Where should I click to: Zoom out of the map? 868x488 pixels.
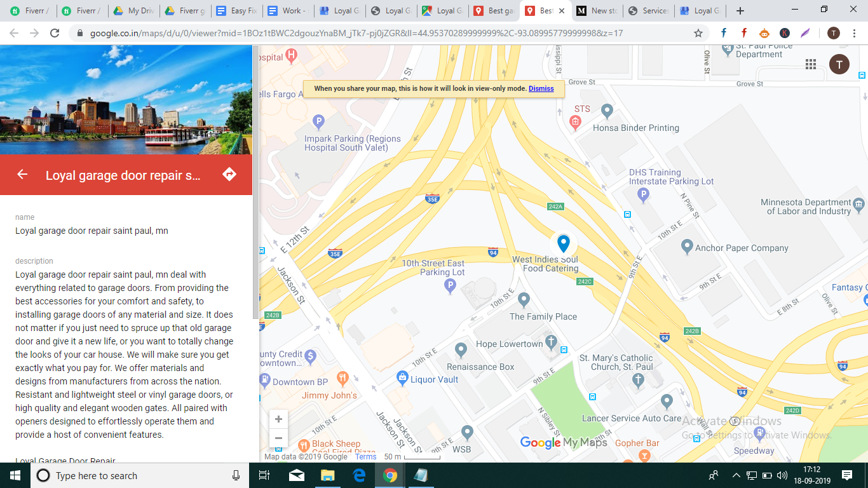(278, 438)
